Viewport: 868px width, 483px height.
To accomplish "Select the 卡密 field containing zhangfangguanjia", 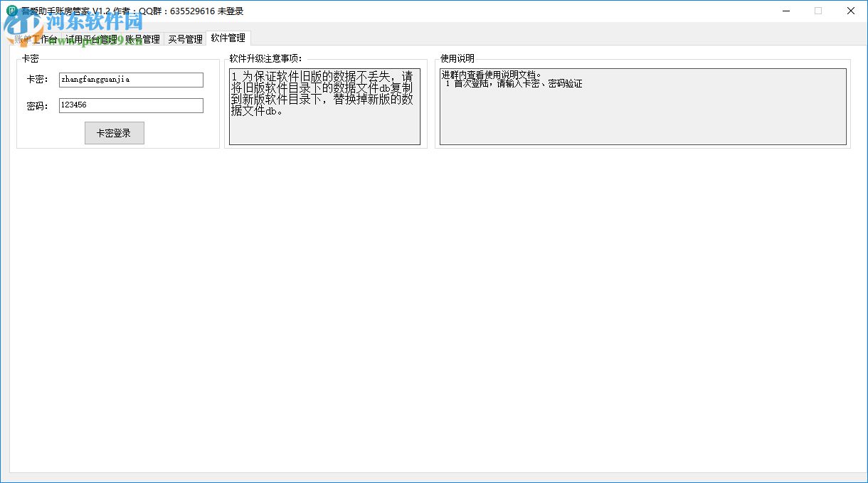I will coord(131,80).
